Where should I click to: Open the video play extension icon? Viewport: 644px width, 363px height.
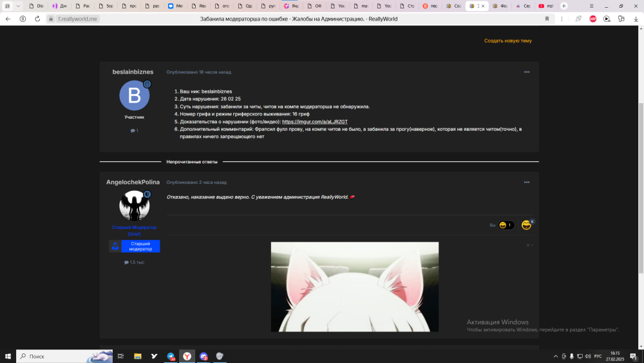click(607, 19)
